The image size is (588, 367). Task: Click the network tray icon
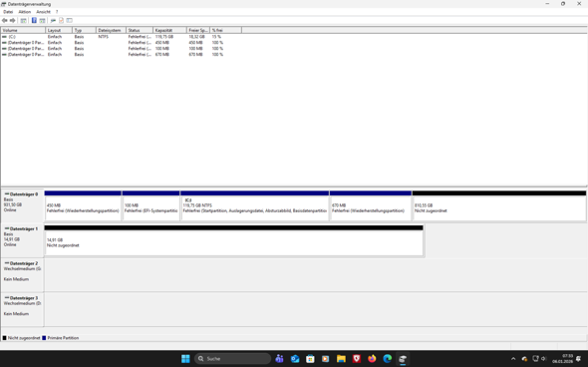(535, 359)
